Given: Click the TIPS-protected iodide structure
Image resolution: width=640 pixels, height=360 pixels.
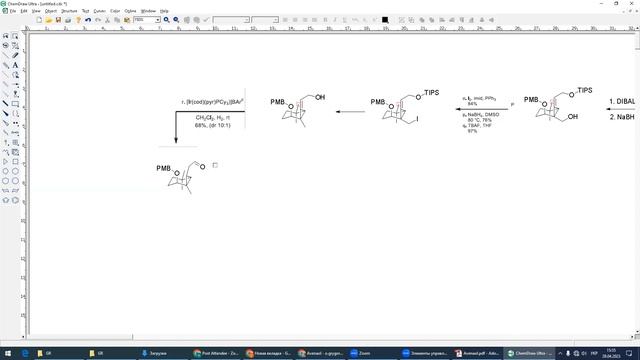Looking at the screenshot, I should [x=404, y=106].
